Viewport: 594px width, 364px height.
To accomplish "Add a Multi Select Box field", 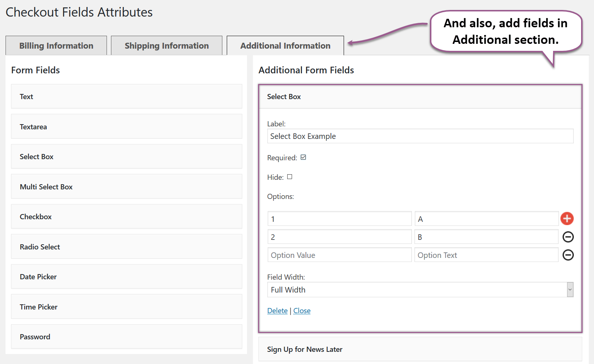I will tap(126, 186).
